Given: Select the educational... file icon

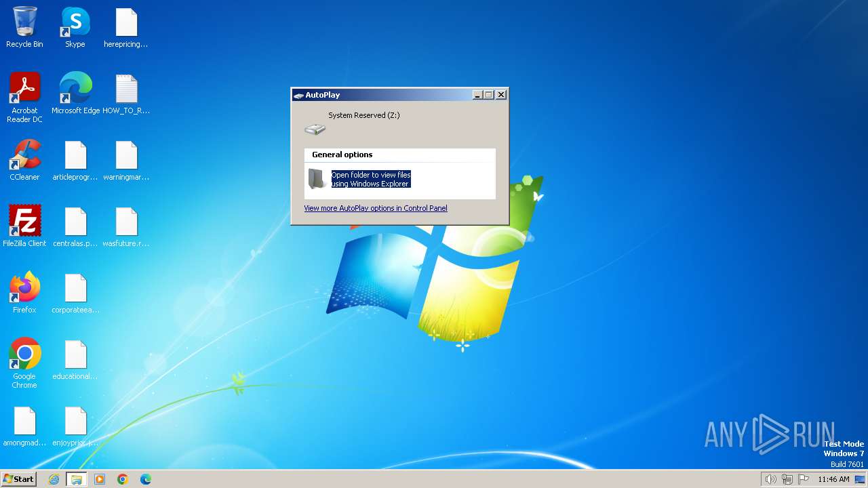Looking at the screenshot, I should click(x=75, y=360).
